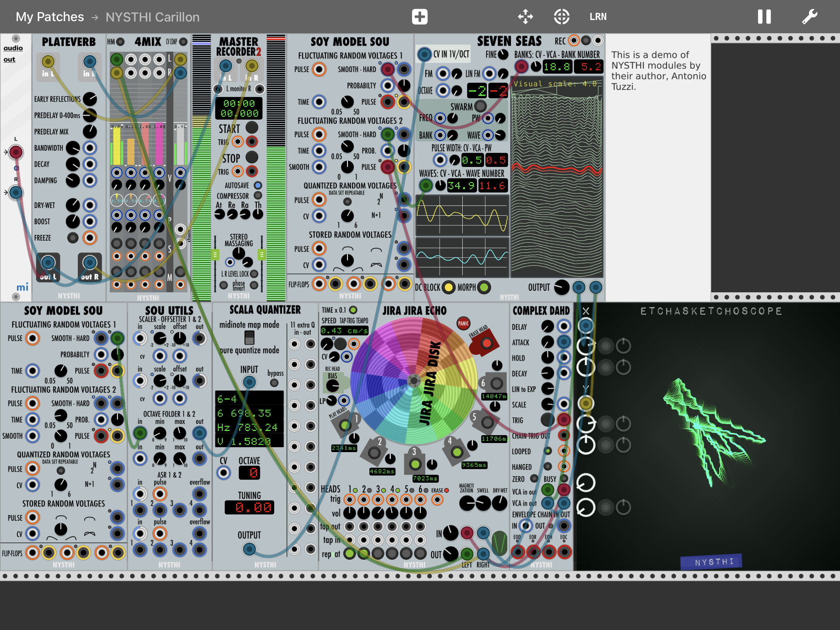
Task: Toggle 4MIX CV COMP button
Action: tap(183, 42)
